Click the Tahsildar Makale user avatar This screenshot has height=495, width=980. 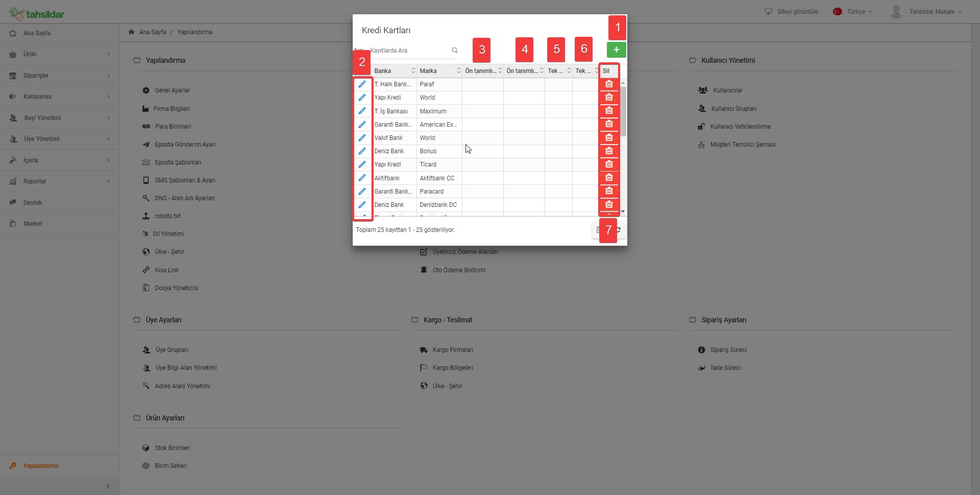(x=896, y=11)
